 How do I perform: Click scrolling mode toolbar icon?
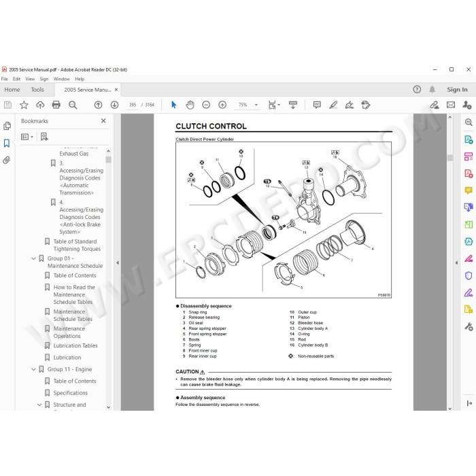point(293,105)
